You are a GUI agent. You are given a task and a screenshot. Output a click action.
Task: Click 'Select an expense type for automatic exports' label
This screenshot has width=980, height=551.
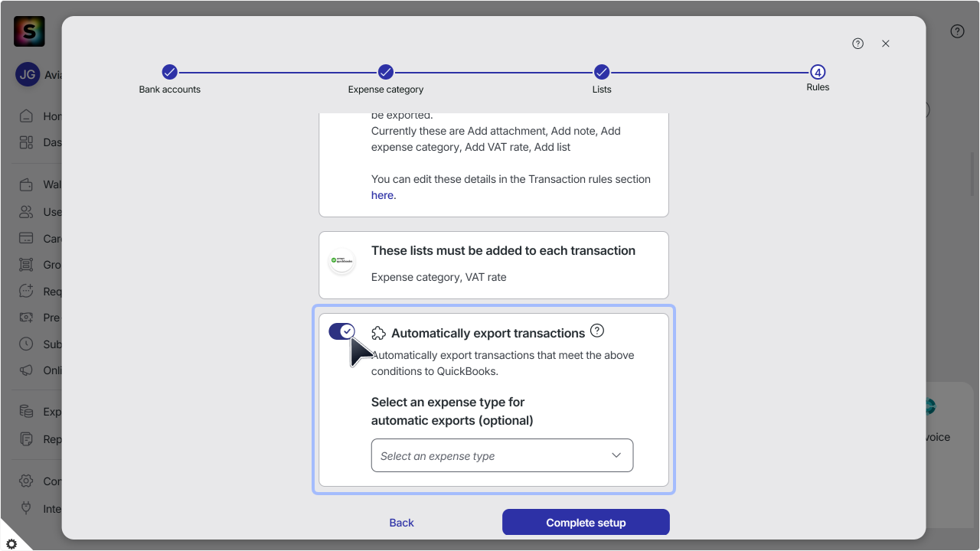click(x=452, y=411)
